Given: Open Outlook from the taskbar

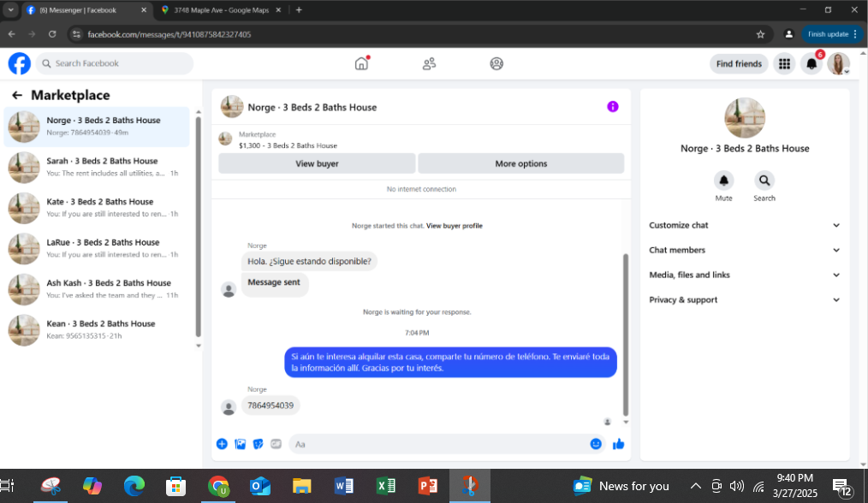Looking at the screenshot, I should tap(259, 486).
